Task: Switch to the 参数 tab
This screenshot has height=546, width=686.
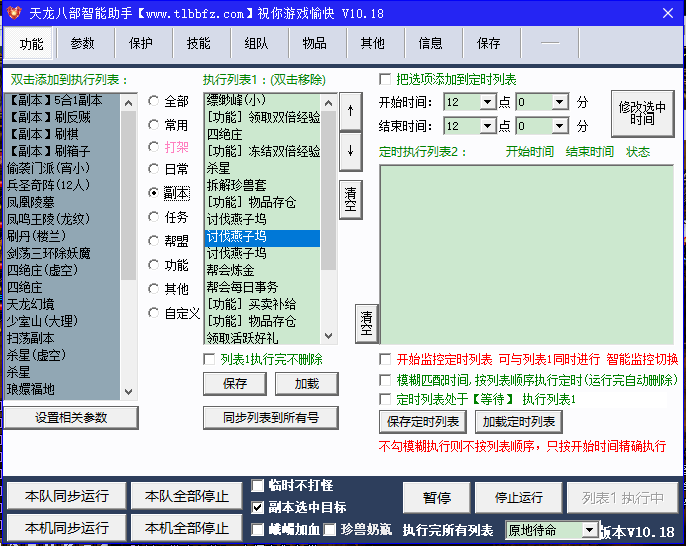Action: [x=82, y=43]
